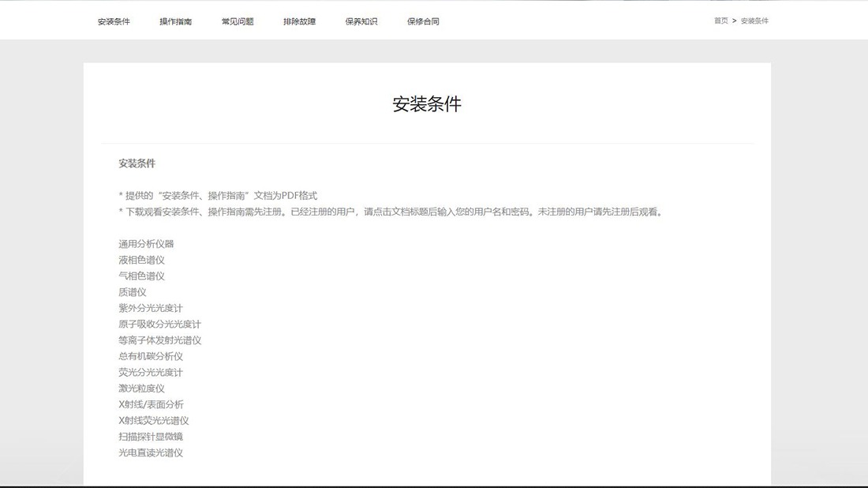Viewport: 868px width, 488px height.
Task: Switch to the 操作指南 tab
Action: click(x=175, y=21)
